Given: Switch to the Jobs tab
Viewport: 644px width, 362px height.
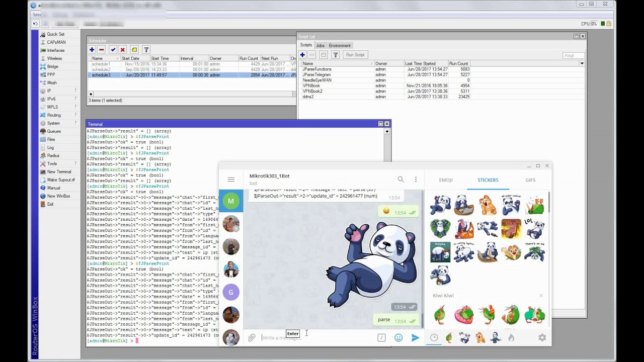Looking at the screenshot, I should click(320, 45).
